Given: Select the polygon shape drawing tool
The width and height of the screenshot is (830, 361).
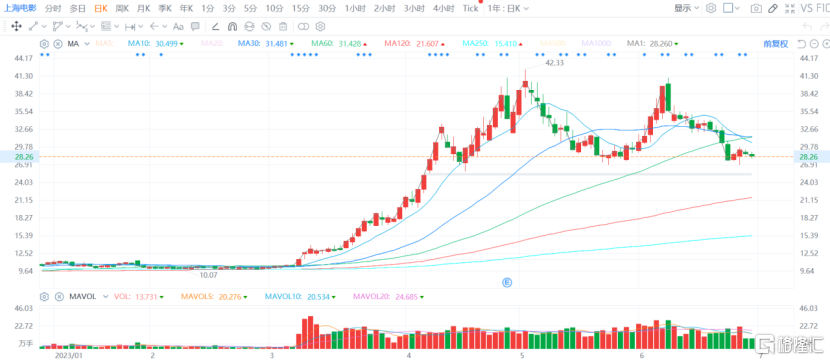Looking at the screenshot, I should click(x=58, y=26).
